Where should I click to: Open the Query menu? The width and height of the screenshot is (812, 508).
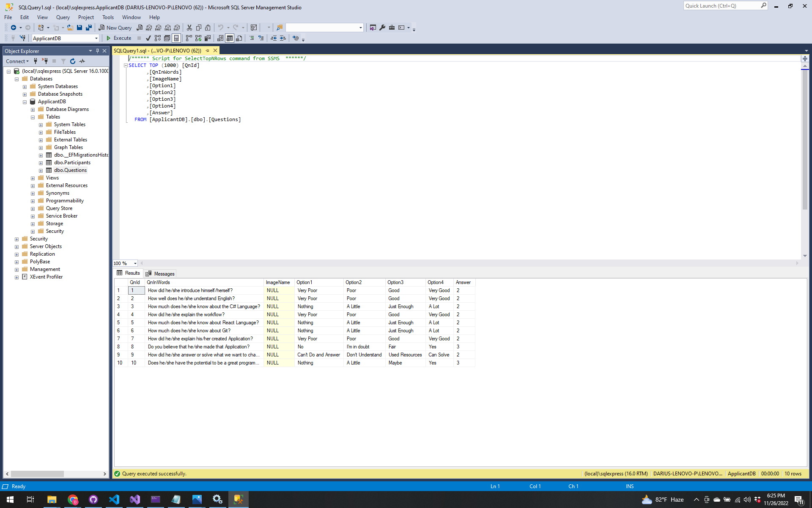(x=63, y=17)
